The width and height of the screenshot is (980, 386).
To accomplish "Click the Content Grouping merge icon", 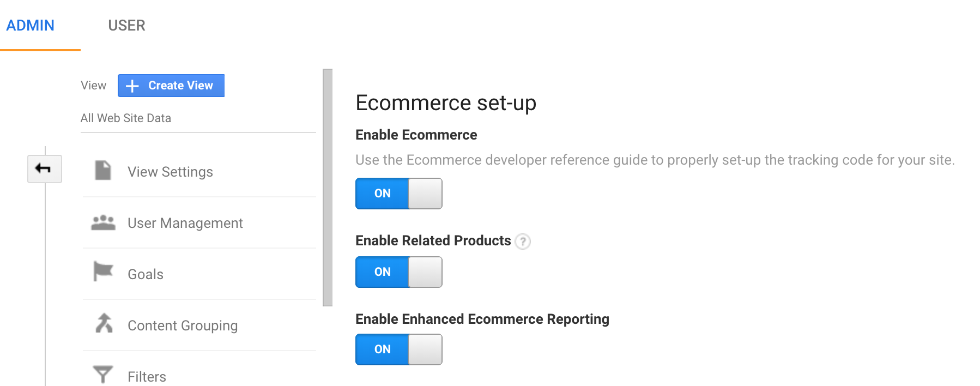I will [104, 323].
